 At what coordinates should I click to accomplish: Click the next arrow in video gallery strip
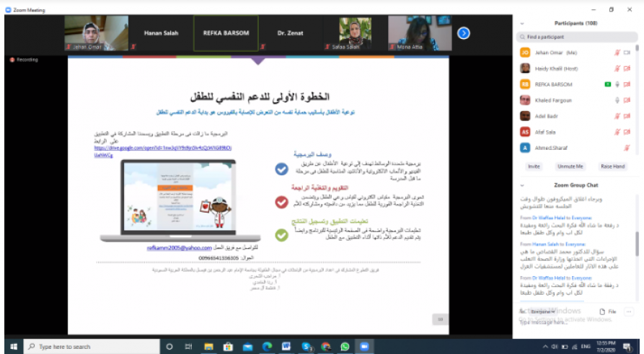[x=464, y=32]
